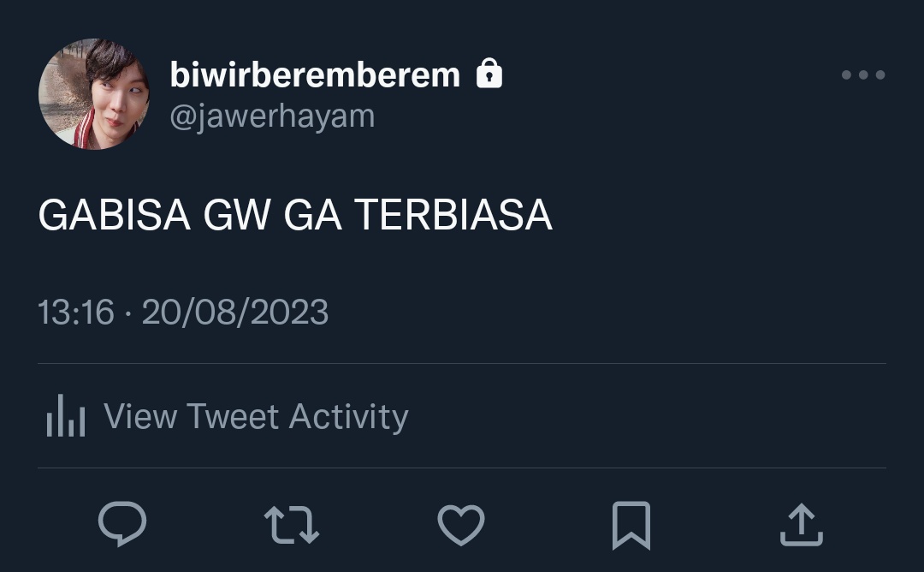Click the date 20/08/2023
The image size is (924, 572).
[x=235, y=312]
